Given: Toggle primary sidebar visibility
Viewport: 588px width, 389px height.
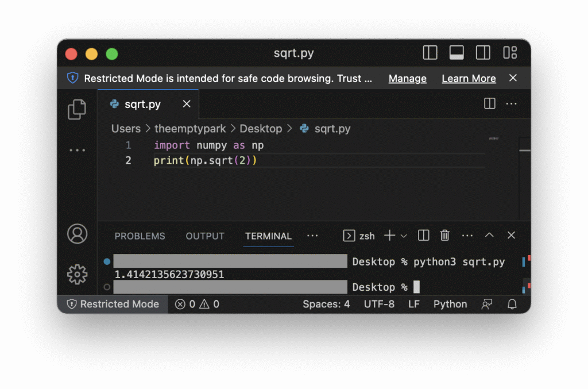Looking at the screenshot, I should [430, 53].
